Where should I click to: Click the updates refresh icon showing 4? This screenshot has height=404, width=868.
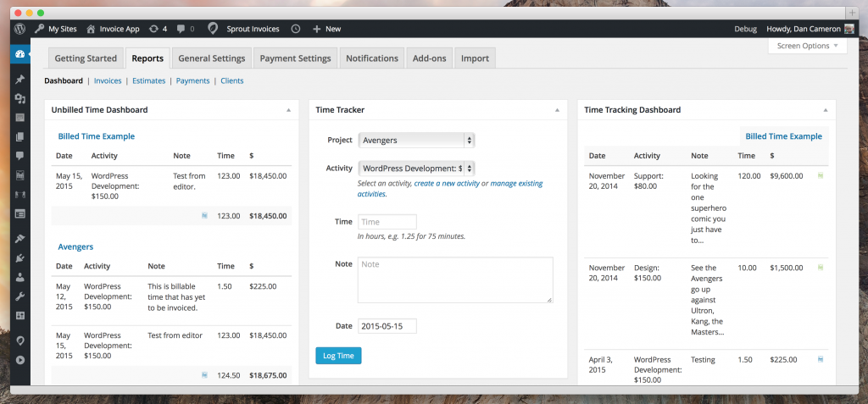(154, 29)
